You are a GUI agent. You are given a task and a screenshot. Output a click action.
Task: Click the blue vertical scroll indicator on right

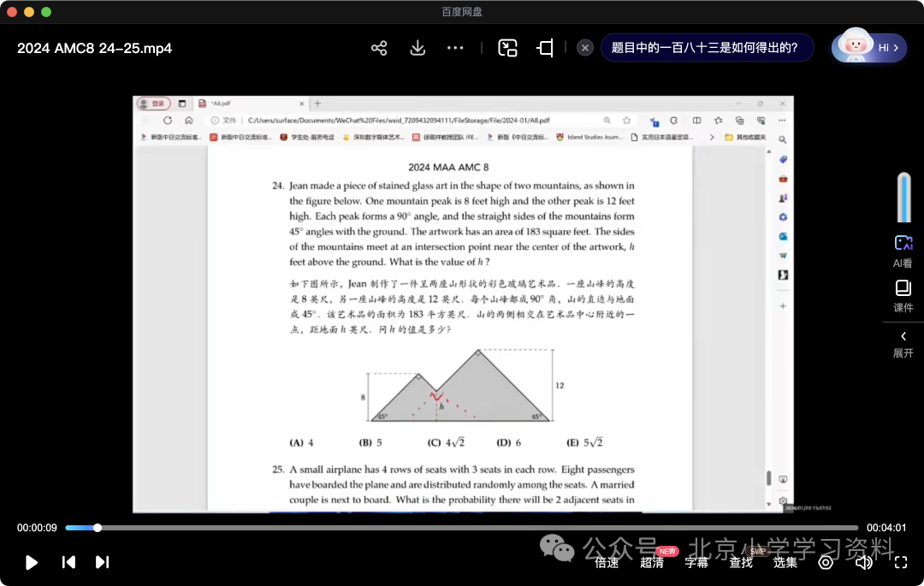[903, 198]
